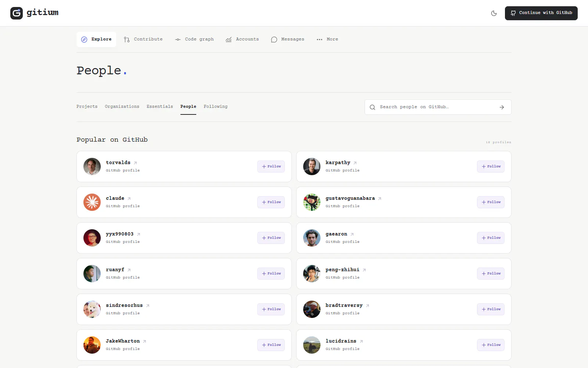Switch to the Essentials tab

[x=160, y=107]
